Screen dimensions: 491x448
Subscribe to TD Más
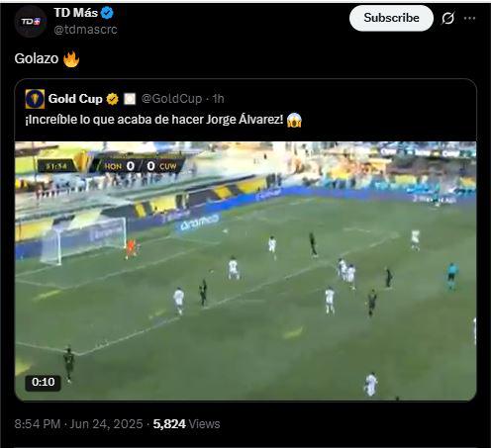(391, 18)
